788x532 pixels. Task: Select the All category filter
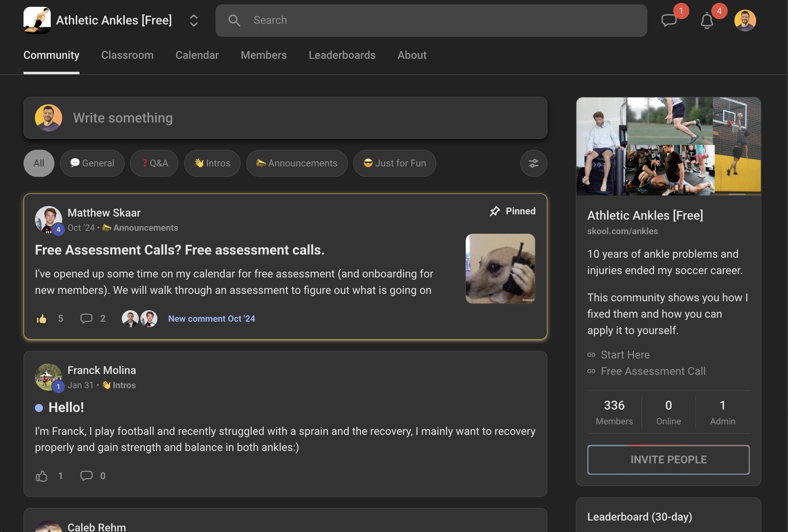(x=39, y=163)
